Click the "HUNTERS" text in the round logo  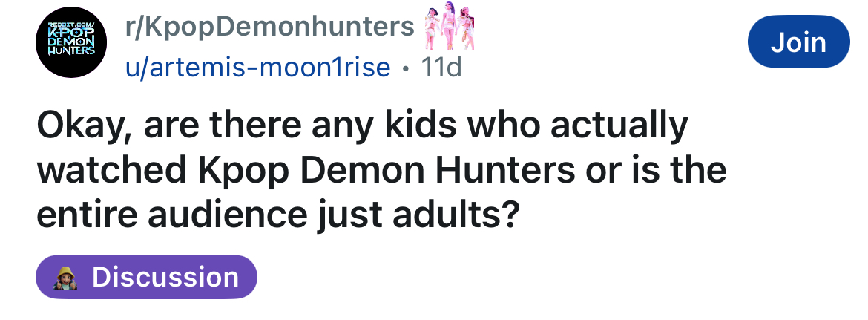tap(71, 52)
